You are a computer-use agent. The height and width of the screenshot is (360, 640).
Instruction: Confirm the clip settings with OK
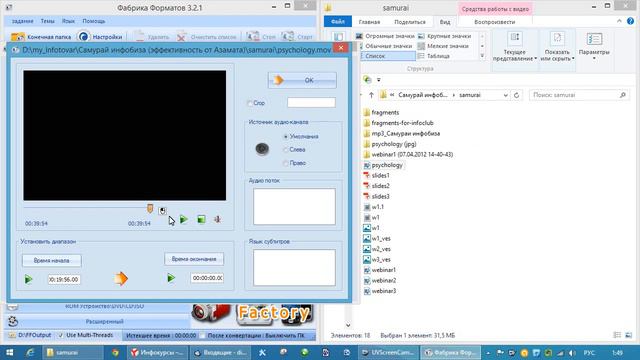pos(302,80)
